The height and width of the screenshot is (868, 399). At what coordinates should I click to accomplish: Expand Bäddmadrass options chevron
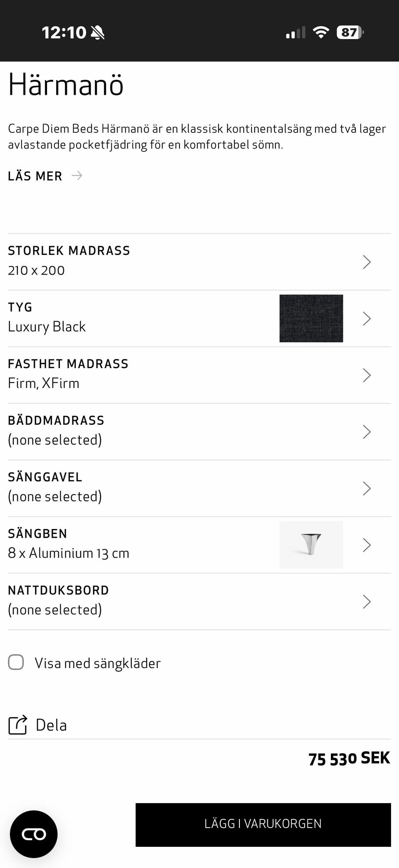(366, 432)
